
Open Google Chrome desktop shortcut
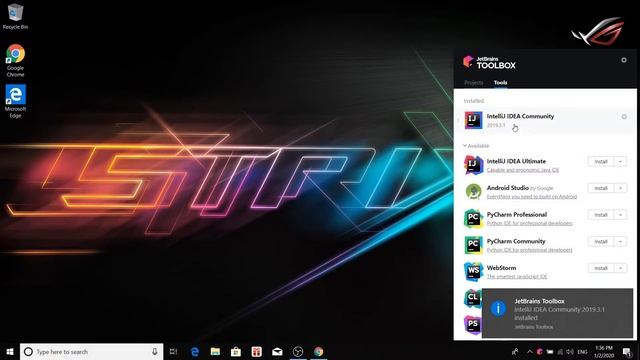(15, 60)
